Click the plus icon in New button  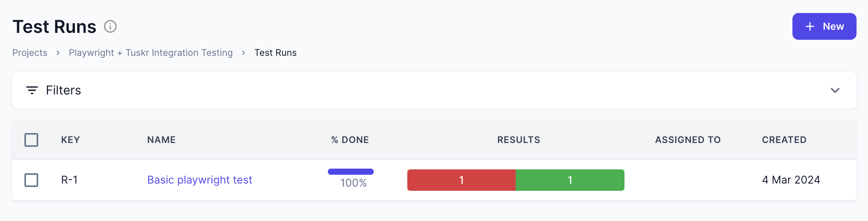[x=810, y=26]
